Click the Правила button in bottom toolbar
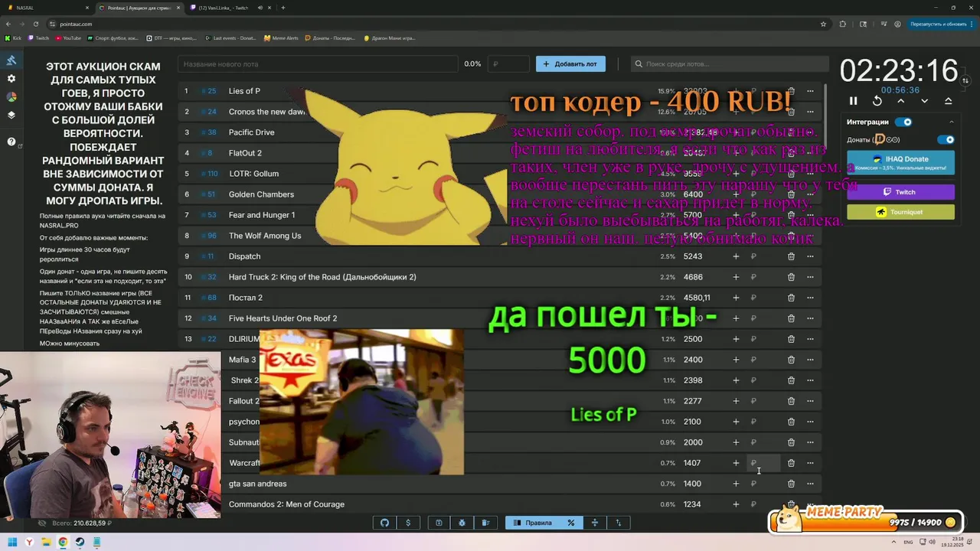Image resolution: width=980 pixels, height=551 pixels. pos(532,523)
